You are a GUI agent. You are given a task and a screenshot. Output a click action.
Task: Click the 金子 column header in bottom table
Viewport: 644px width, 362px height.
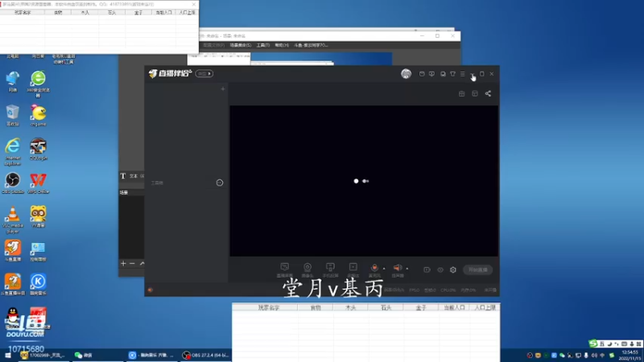[x=421, y=307]
